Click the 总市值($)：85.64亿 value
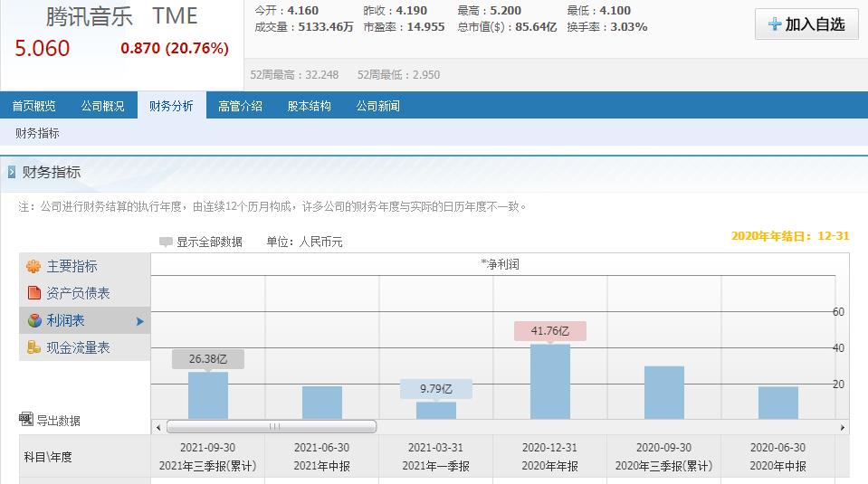Screen dimensions: 868x484 pyautogui.click(x=507, y=26)
